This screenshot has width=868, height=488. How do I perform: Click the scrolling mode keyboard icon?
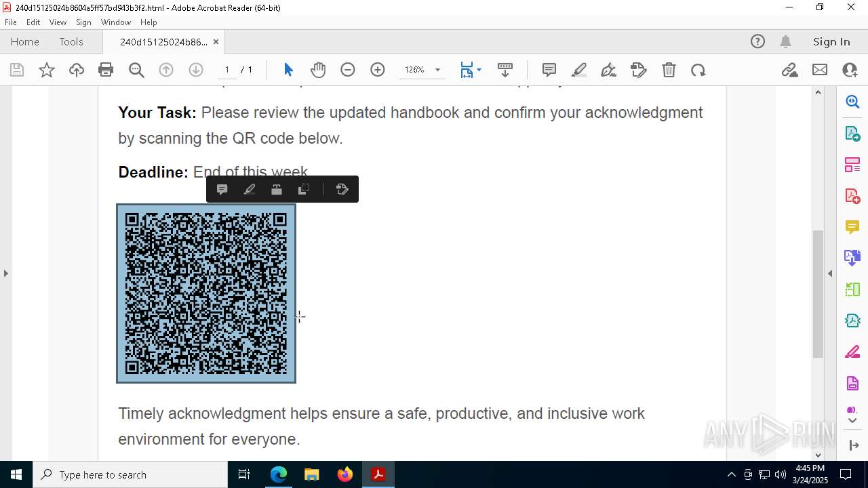pos(505,70)
